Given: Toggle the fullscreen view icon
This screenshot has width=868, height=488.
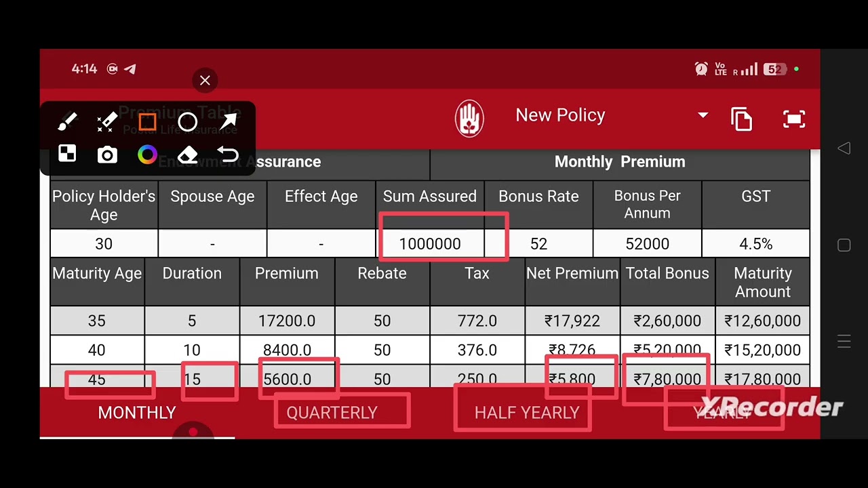Looking at the screenshot, I should pyautogui.click(x=794, y=119).
